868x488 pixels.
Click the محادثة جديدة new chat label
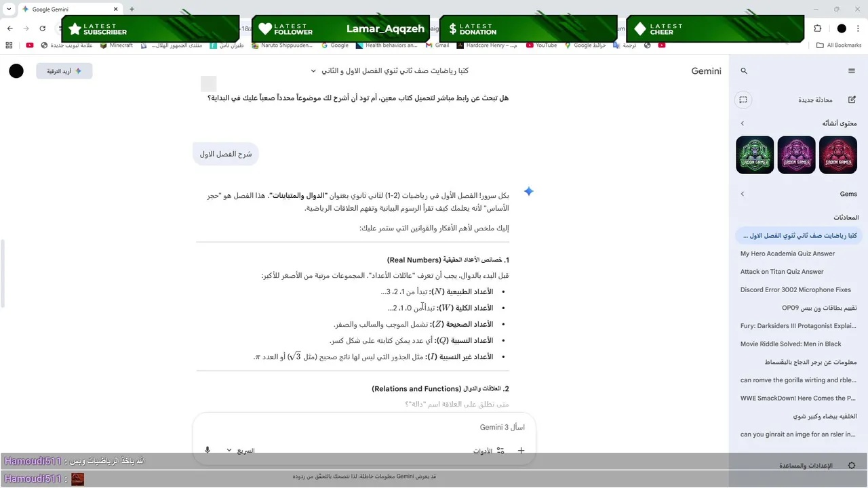(x=815, y=100)
